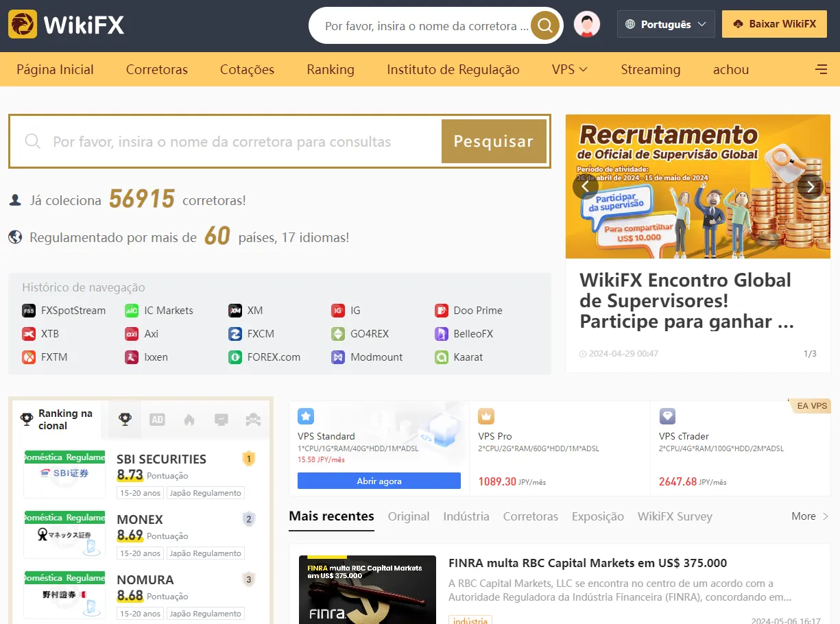Switch to the Exposição news tab
The image size is (840, 624).
click(x=598, y=516)
